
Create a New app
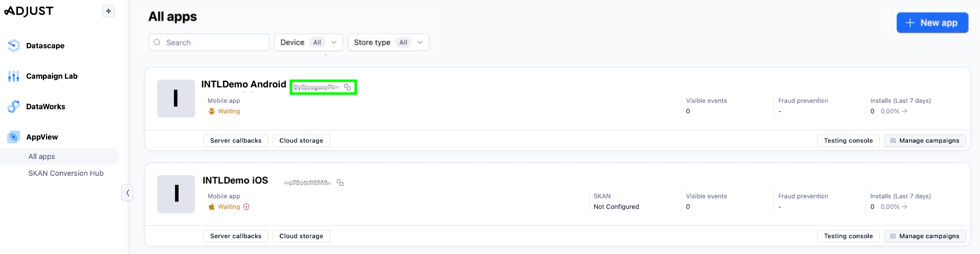click(932, 23)
